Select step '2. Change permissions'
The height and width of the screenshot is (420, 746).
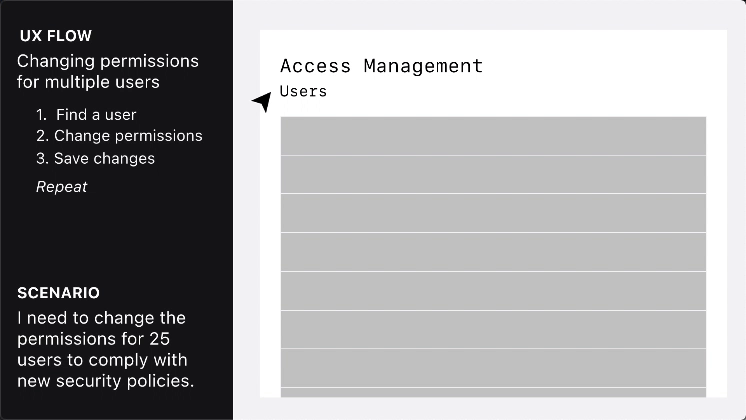(x=119, y=136)
